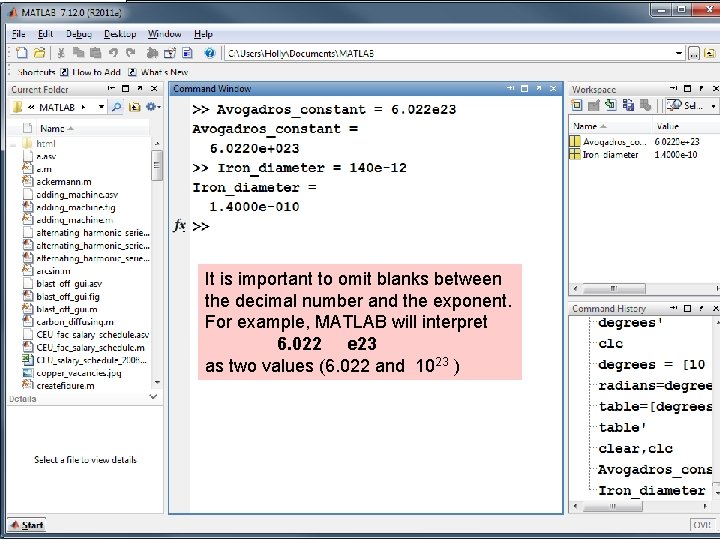
Task: Select carbon_diffusing.m in file list
Action: click(75, 322)
